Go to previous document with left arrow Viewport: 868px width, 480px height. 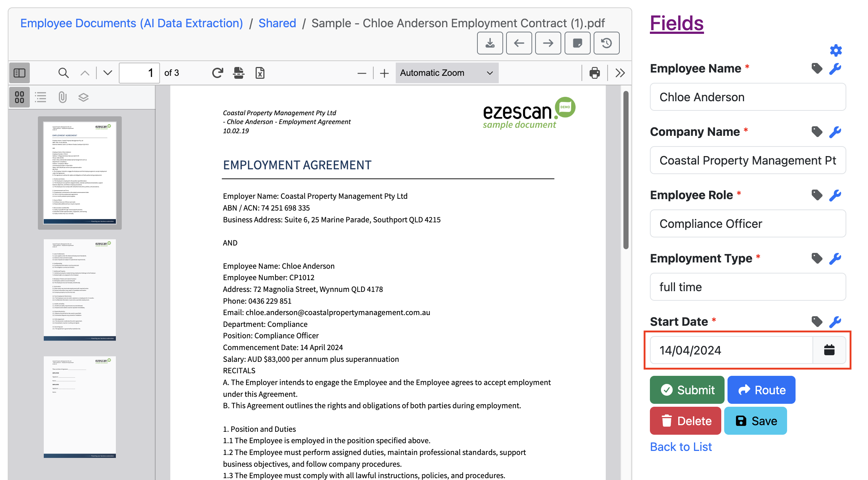(519, 43)
